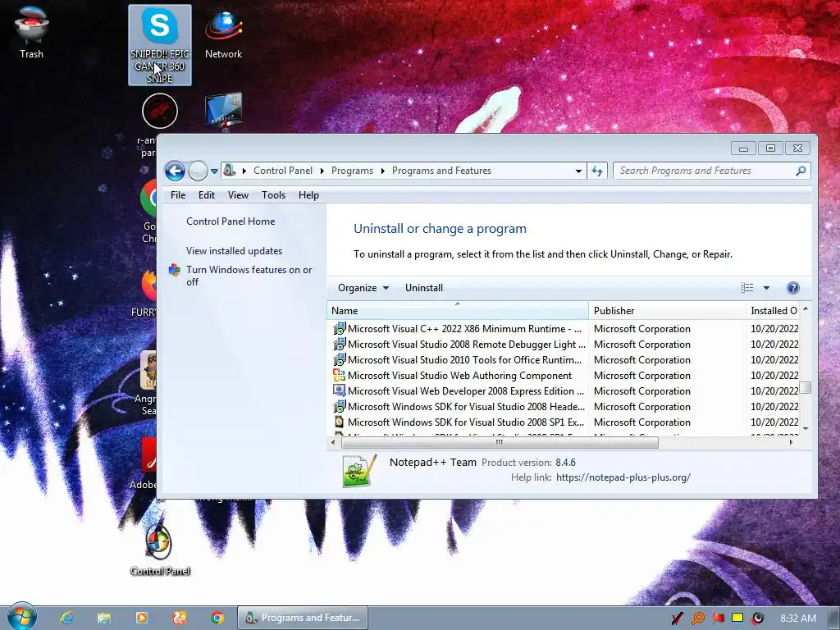Click Turn Windows features on or off
The height and width of the screenshot is (630, 840).
(x=249, y=276)
